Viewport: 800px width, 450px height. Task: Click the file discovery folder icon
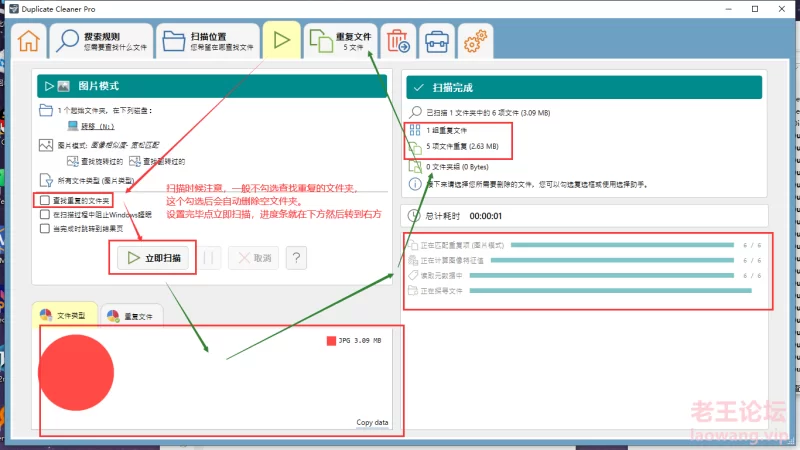413,290
